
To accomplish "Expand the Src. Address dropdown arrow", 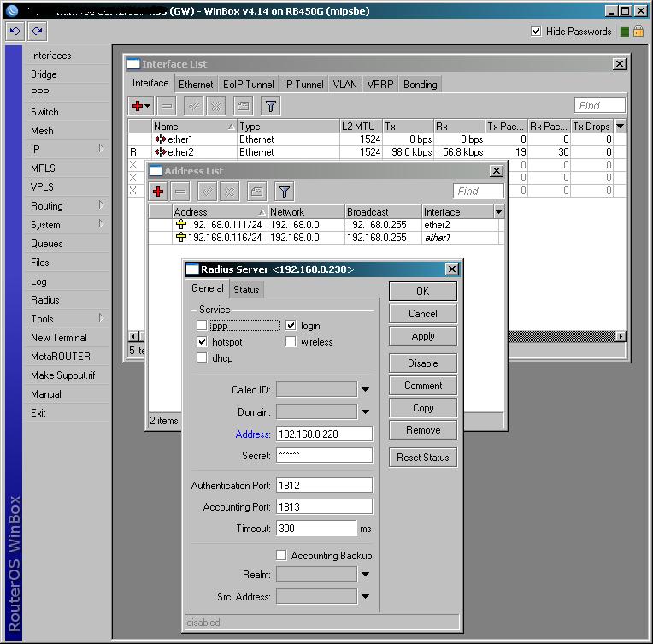I will tap(365, 597).
